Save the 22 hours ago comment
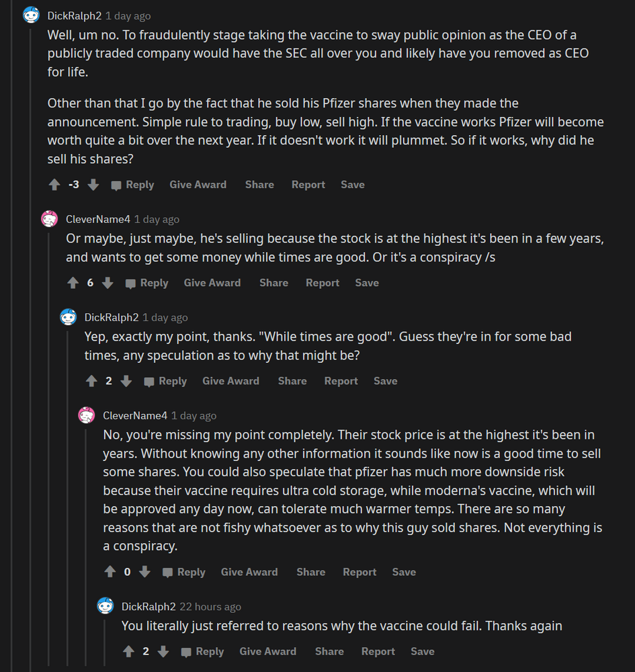The height and width of the screenshot is (672, 635). click(x=422, y=651)
